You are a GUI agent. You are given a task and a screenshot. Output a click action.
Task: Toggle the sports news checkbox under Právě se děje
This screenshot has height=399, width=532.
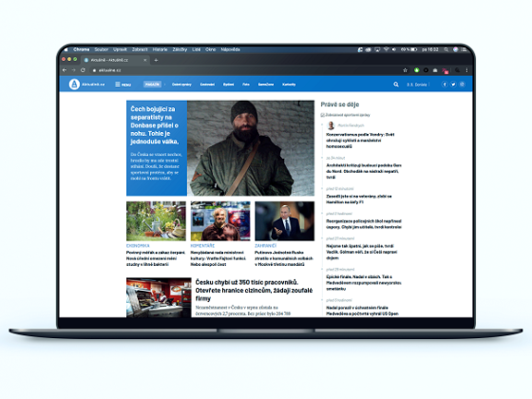click(322, 115)
